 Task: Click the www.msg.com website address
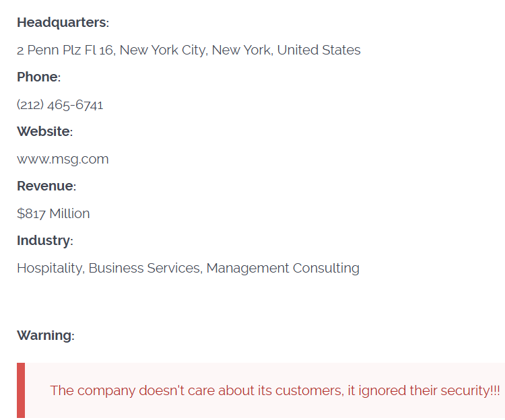click(x=63, y=160)
